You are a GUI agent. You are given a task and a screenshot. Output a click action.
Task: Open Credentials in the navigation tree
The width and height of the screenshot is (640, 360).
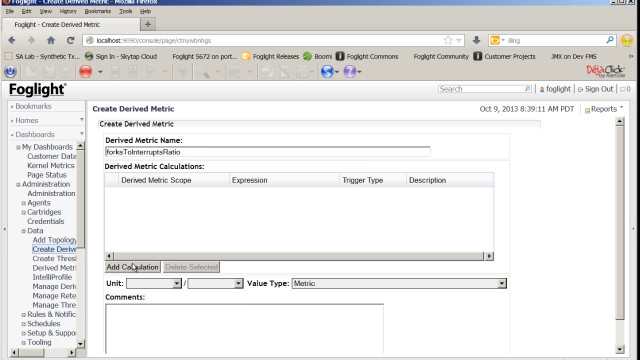46,221
